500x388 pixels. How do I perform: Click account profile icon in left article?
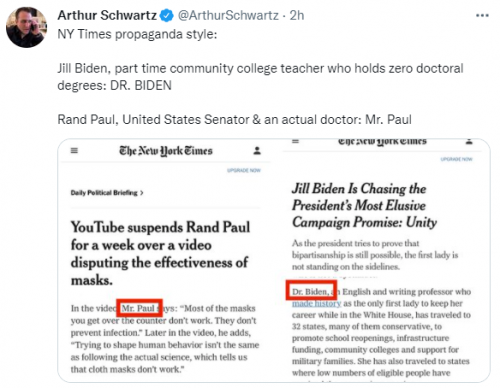pos(257,151)
